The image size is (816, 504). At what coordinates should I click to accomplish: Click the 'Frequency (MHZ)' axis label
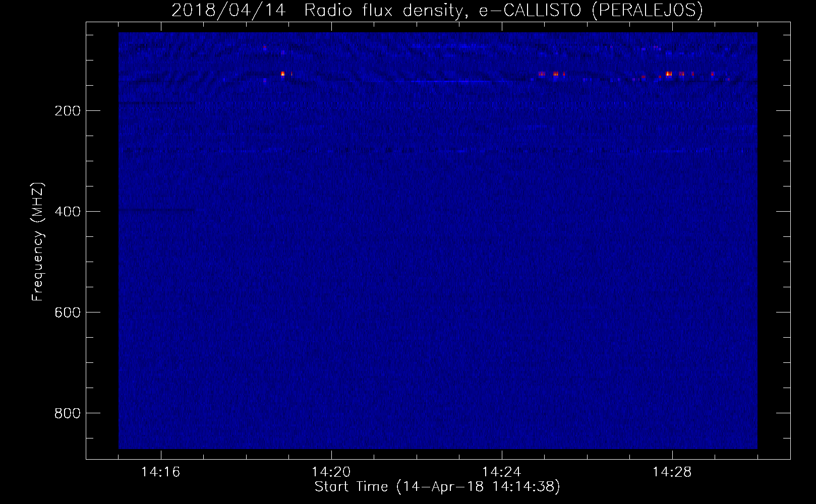point(38,242)
